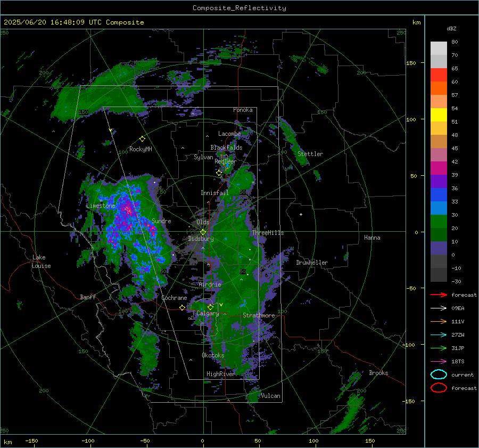Select the bright green 20-30 dBZ swatch
479x448 pixels.
coord(439,221)
